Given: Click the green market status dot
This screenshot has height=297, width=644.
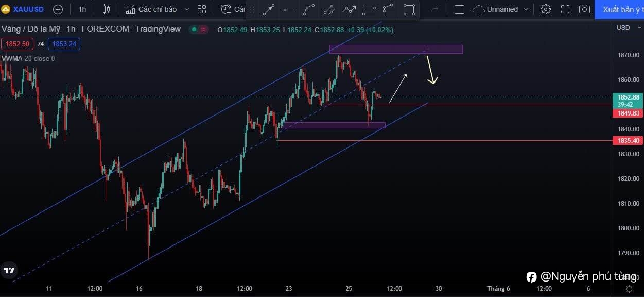Looking at the screenshot, I should (x=194, y=30).
